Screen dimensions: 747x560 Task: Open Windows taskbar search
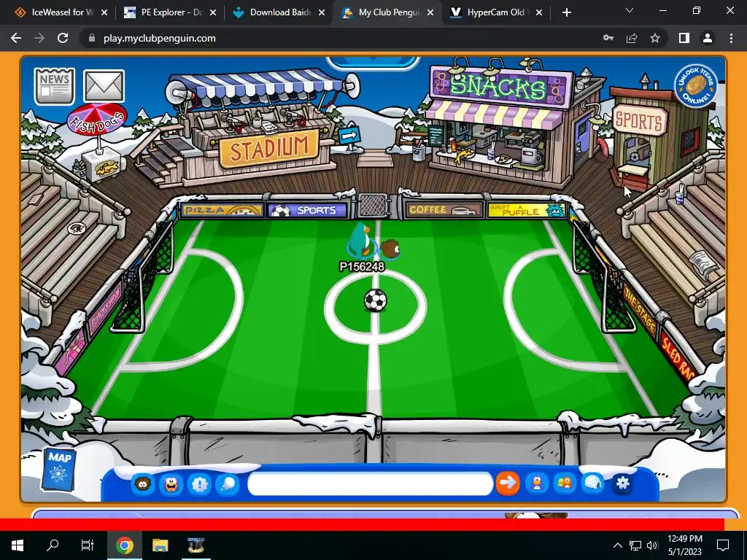click(x=53, y=545)
